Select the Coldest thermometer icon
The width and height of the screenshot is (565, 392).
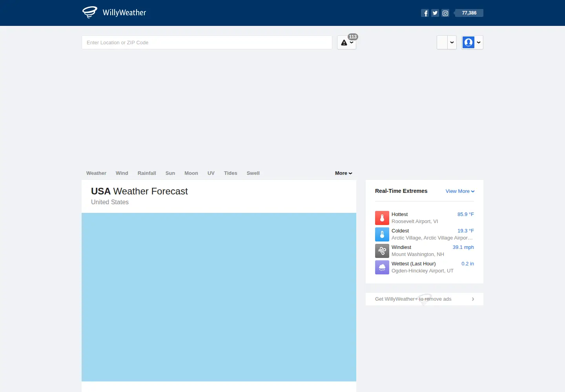[x=382, y=234]
